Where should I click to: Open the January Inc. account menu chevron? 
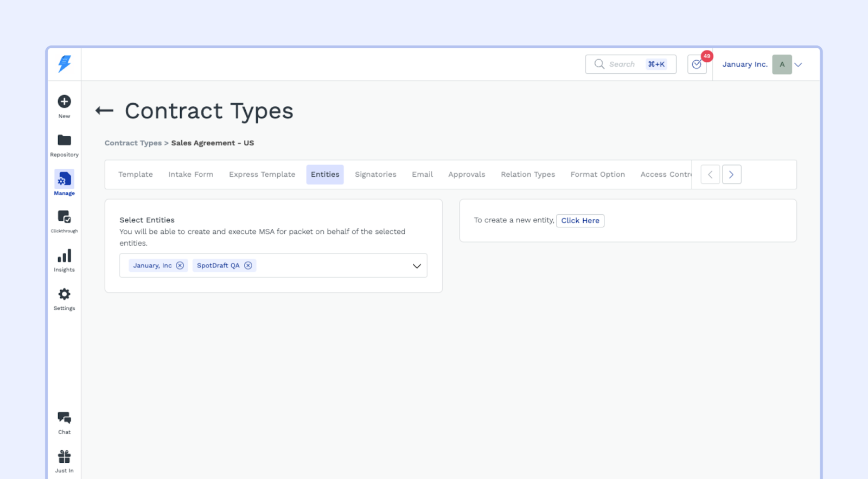(798, 65)
